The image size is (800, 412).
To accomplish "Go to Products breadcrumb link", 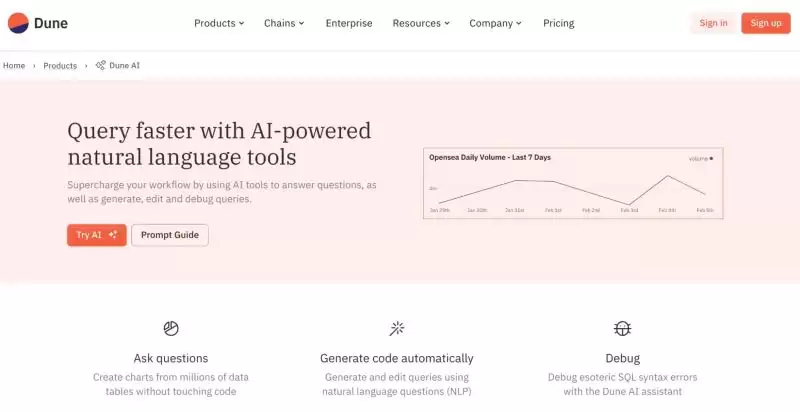I will [x=60, y=66].
